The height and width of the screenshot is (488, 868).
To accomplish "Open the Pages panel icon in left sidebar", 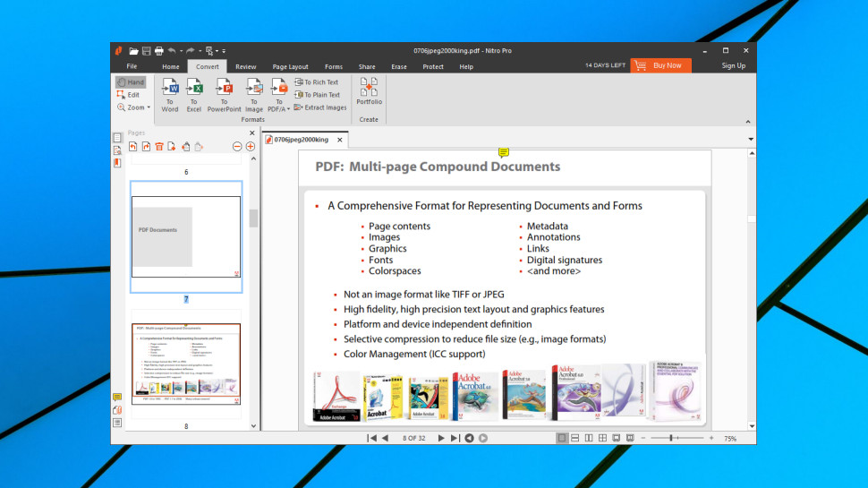I will point(117,137).
